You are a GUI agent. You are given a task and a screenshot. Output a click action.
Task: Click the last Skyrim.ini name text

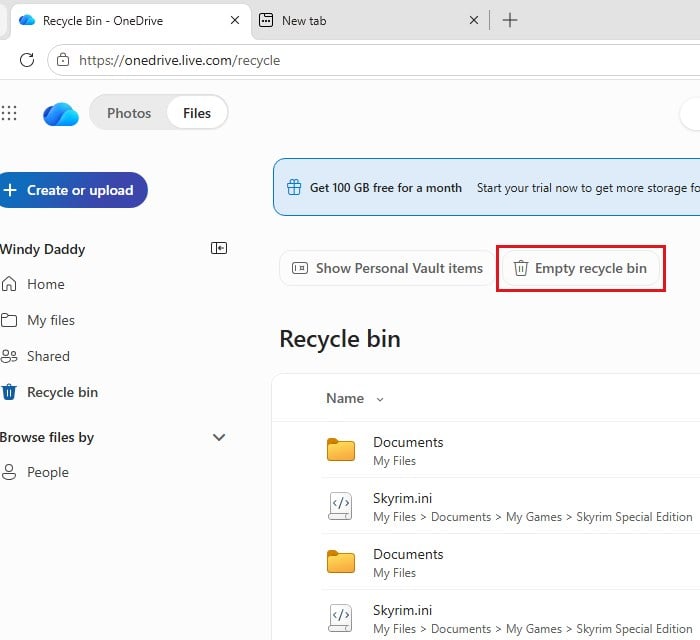[x=402, y=610]
